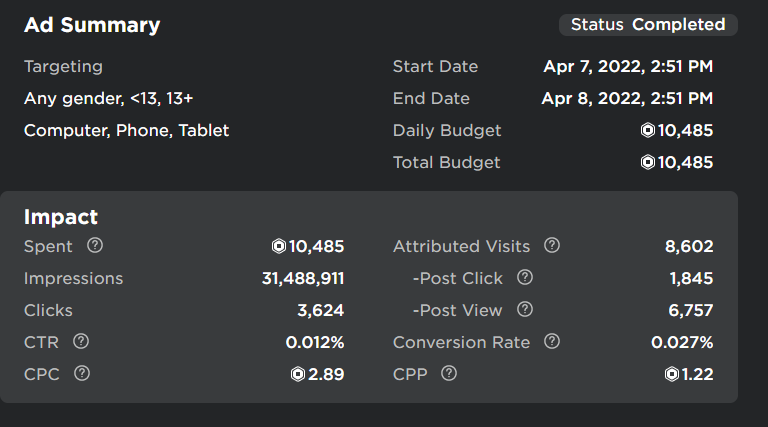Click the Start Date value
Screen dimensions: 768x427
tap(627, 67)
